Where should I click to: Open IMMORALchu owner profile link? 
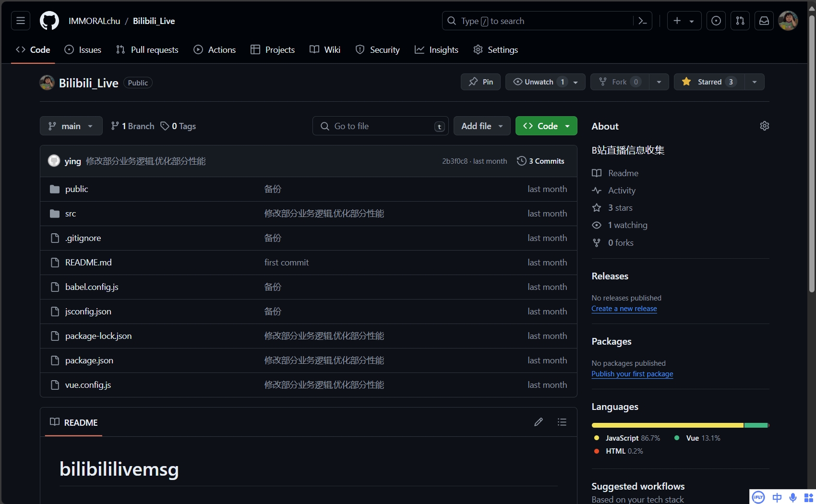[94, 21]
